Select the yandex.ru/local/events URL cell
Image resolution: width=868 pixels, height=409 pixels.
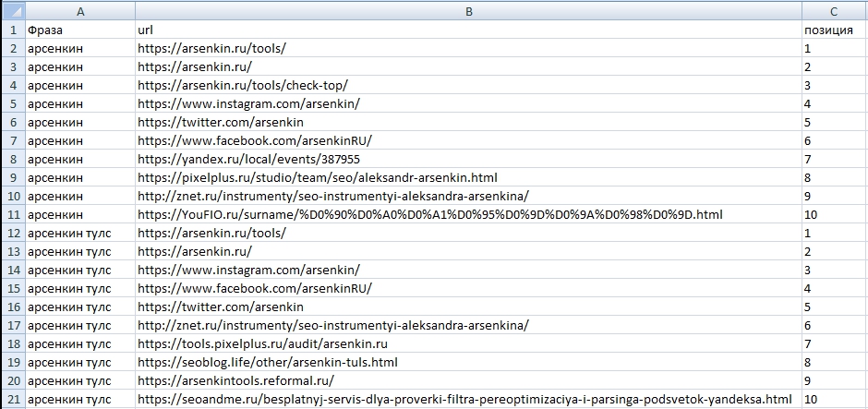(467, 159)
